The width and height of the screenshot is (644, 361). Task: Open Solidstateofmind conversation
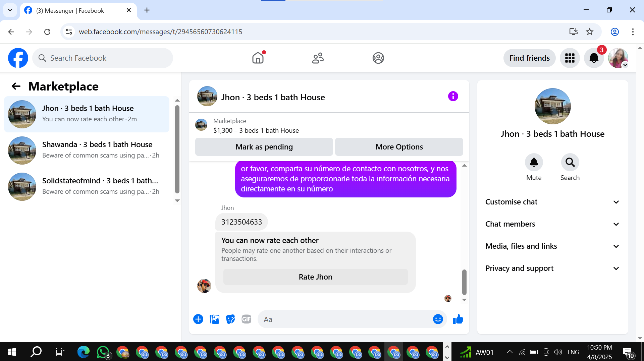tap(87, 187)
